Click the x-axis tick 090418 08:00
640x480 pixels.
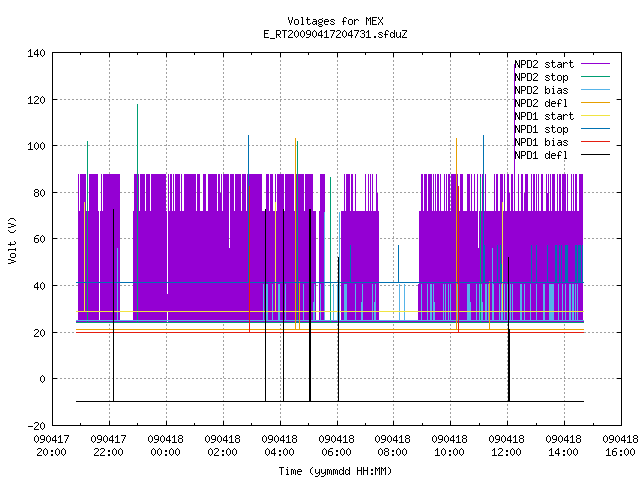point(393,446)
